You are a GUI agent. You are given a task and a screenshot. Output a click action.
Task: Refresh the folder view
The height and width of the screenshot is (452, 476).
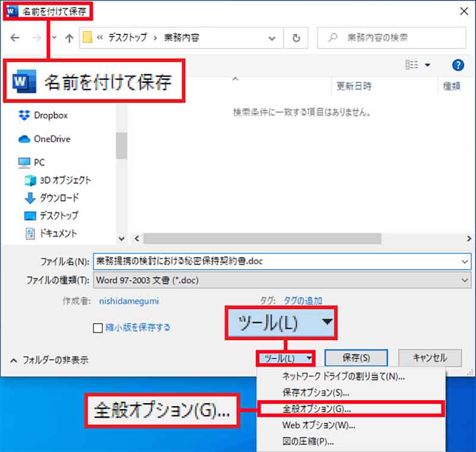pos(296,38)
